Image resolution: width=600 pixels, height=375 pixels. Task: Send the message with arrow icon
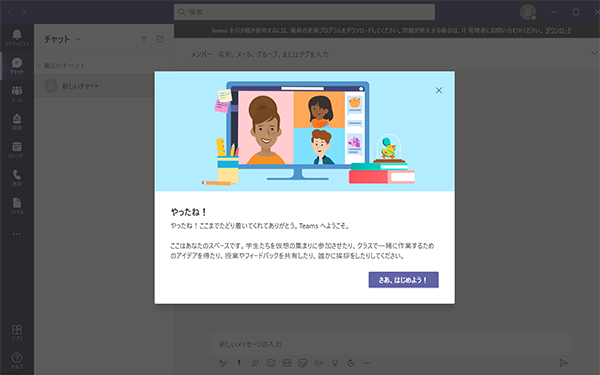(x=563, y=362)
